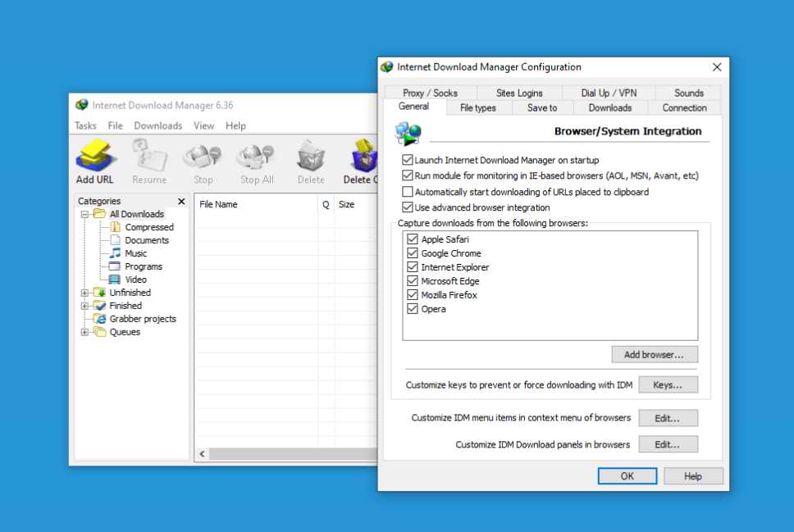Screen dimensions: 794x532
Task: Click the Unfinished folder icon
Action: coord(100,293)
